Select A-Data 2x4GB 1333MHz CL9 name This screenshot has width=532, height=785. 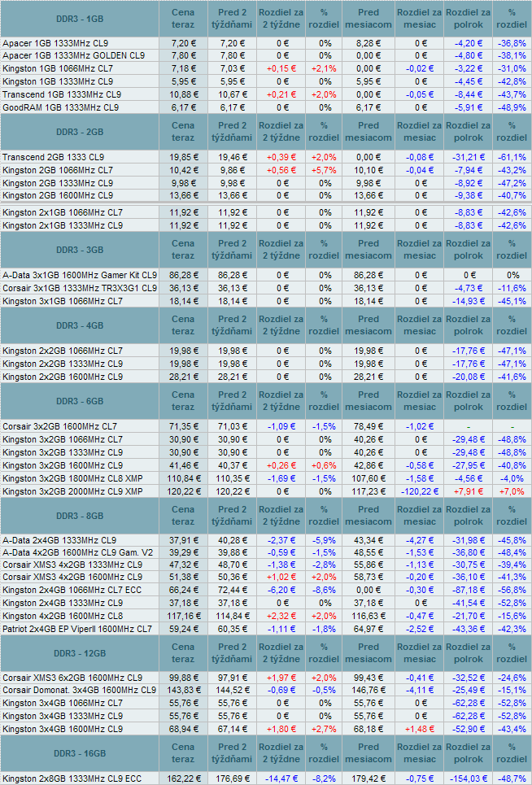point(59,540)
